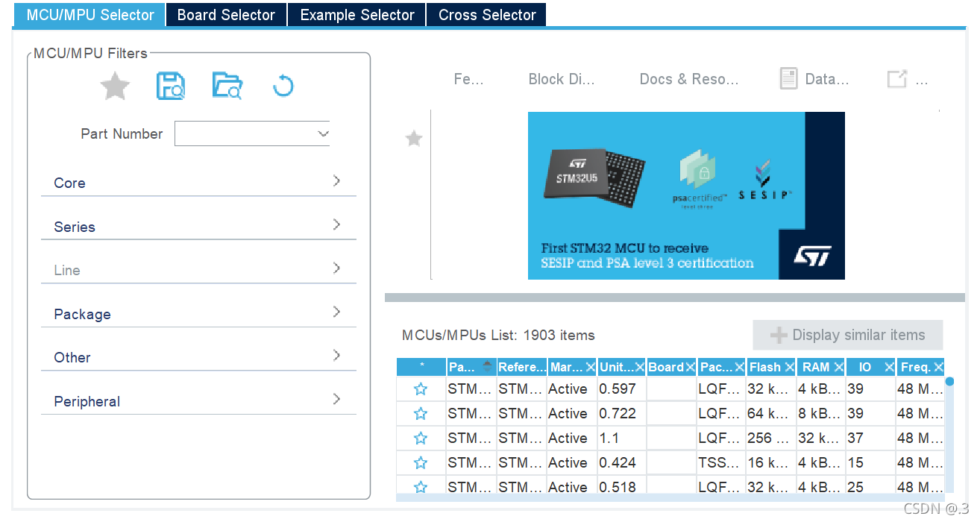Remove the Marketing Status column via X
This screenshot has height=522, width=980.
click(x=590, y=367)
